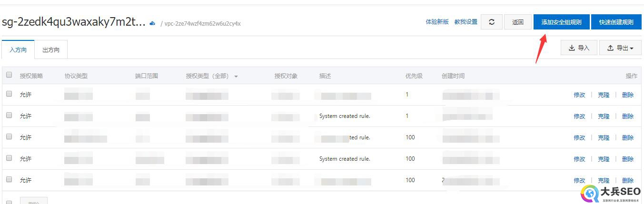Click 克隆 for System created rule, priority 100

tap(604, 159)
